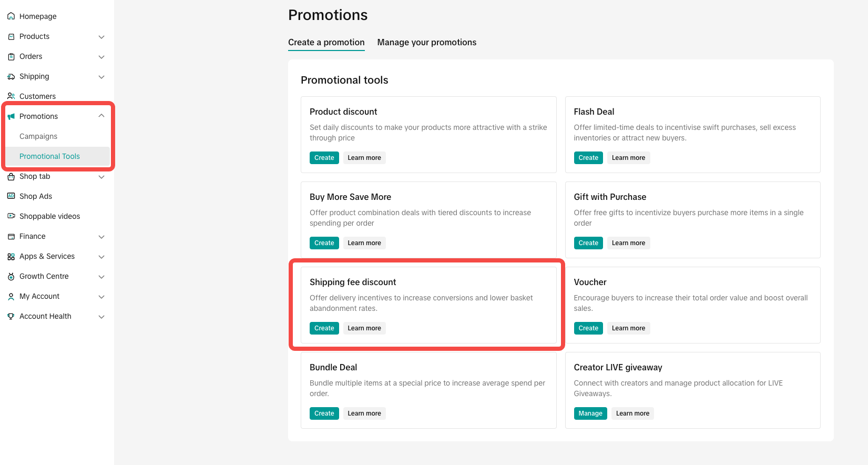
Task: Expand the Products menu chevron
Action: point(101,37)
